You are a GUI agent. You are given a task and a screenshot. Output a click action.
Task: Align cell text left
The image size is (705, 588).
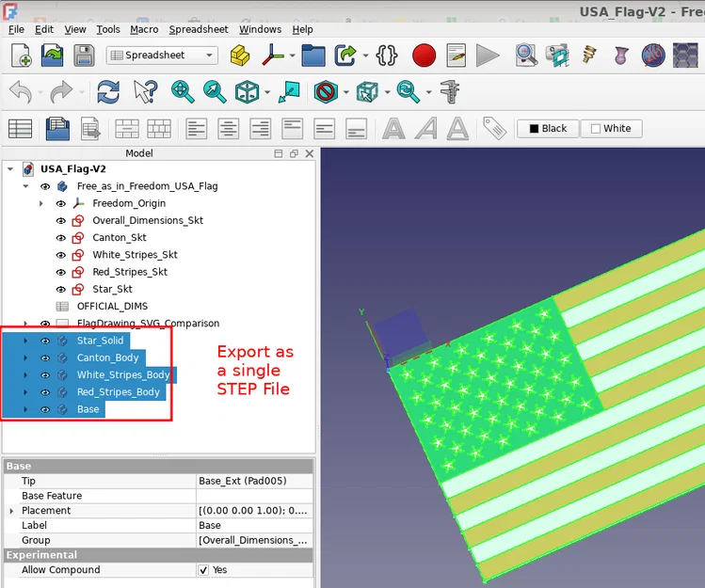pos(196,129)
